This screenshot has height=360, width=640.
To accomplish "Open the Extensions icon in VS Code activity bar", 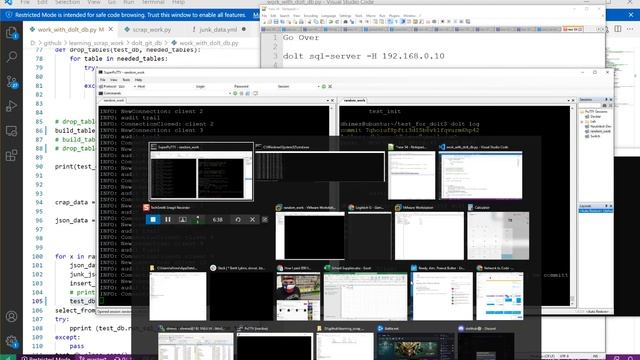I will coord(11,156).
